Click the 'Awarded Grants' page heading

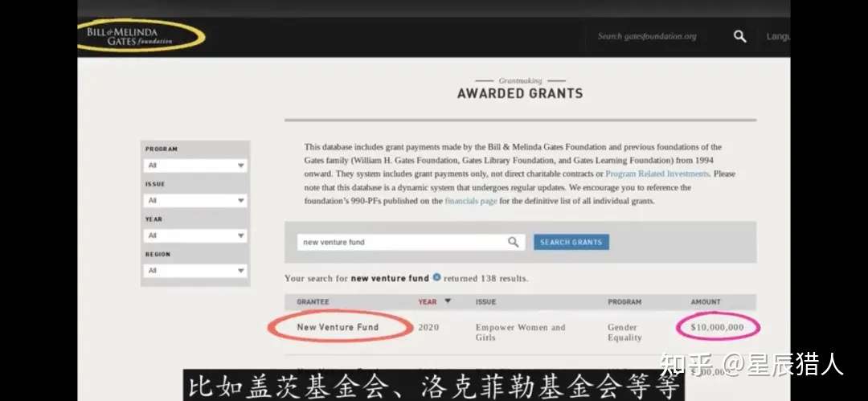[520, 93]
